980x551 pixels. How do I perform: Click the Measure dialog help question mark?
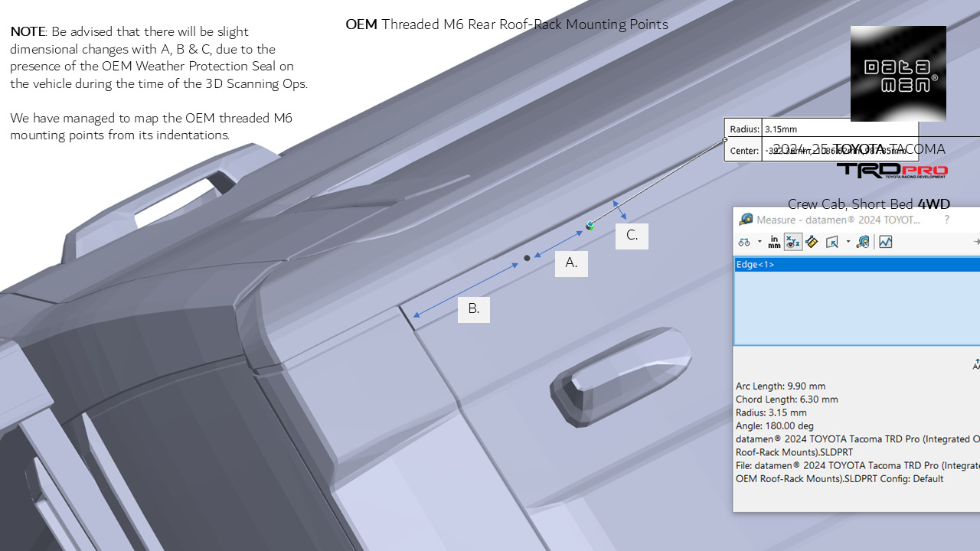(947, 220)
